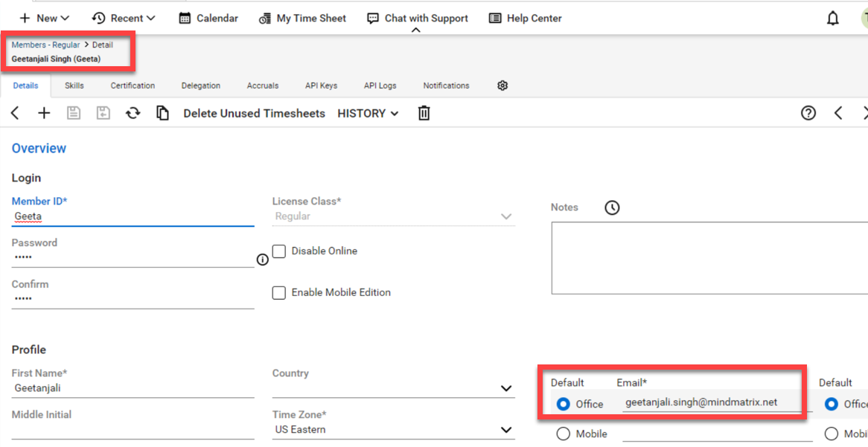Screen dimensions: 868x447
Task: Select the Details tab
Action: 25,86
